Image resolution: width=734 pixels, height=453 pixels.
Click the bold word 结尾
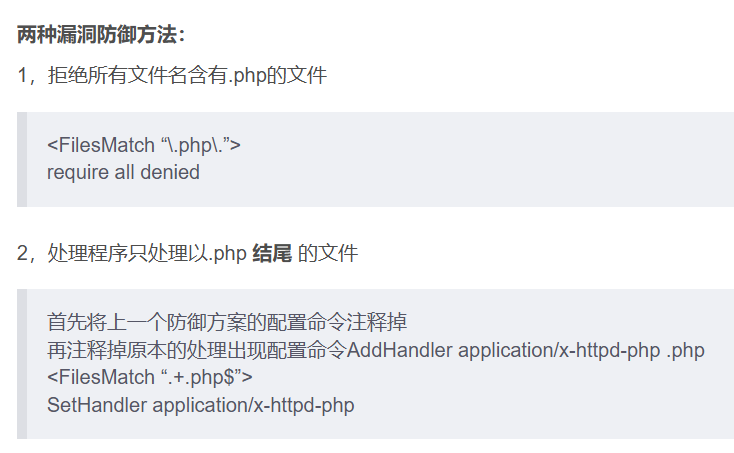[x=272, y=254]
